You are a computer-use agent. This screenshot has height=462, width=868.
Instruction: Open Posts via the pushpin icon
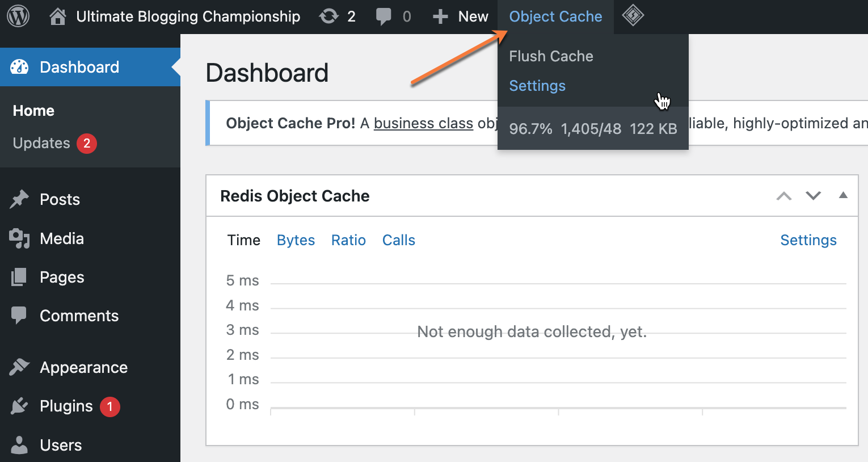pyautogui.click(x=19, y=199)
